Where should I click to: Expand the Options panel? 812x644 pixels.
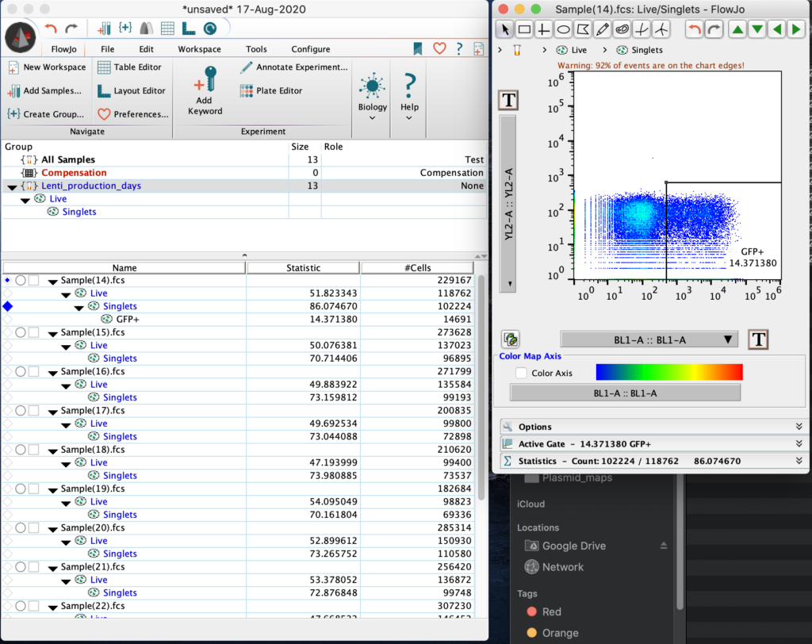(652, 427)
